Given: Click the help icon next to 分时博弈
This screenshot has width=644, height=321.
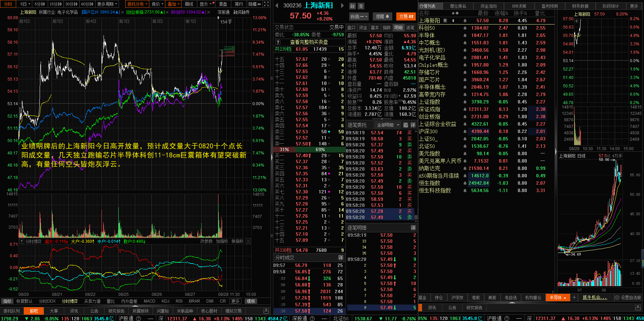Looking at the screenshot, I should tap(22, 241).
